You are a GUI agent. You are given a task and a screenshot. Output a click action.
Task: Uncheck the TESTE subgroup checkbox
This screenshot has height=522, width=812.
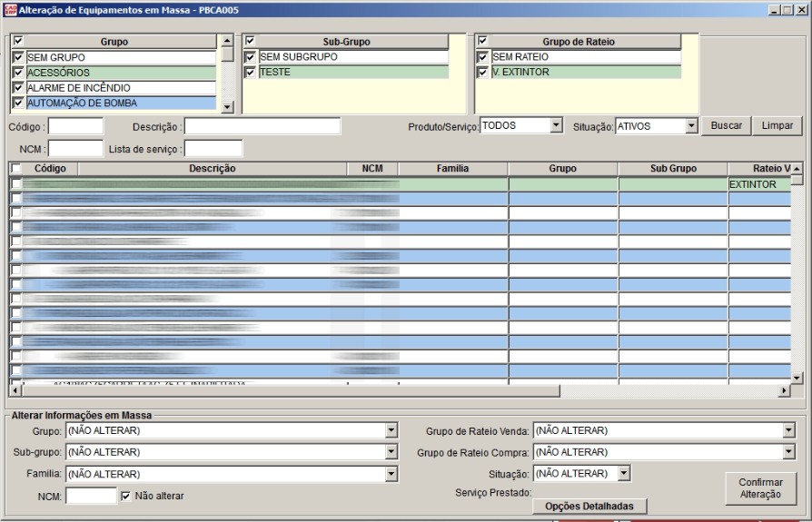tap(250, 72)
